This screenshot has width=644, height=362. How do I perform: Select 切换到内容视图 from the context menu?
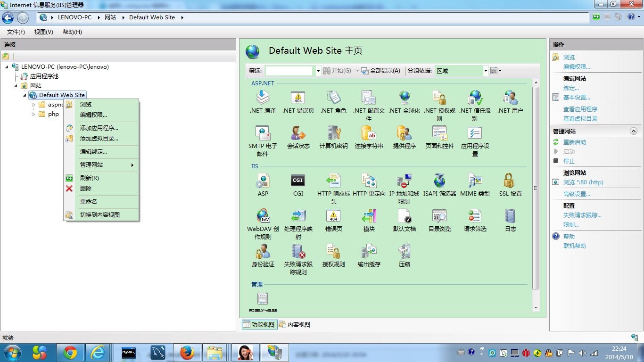(101, 215)
